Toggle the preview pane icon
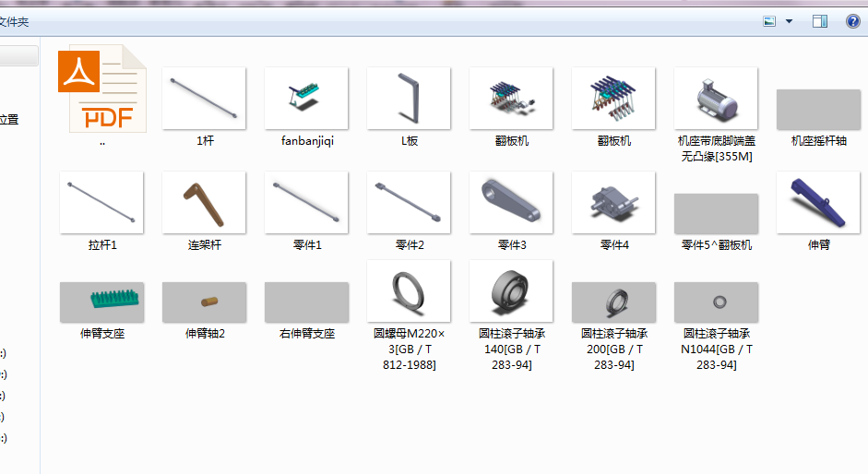 [x=820, y=21]
